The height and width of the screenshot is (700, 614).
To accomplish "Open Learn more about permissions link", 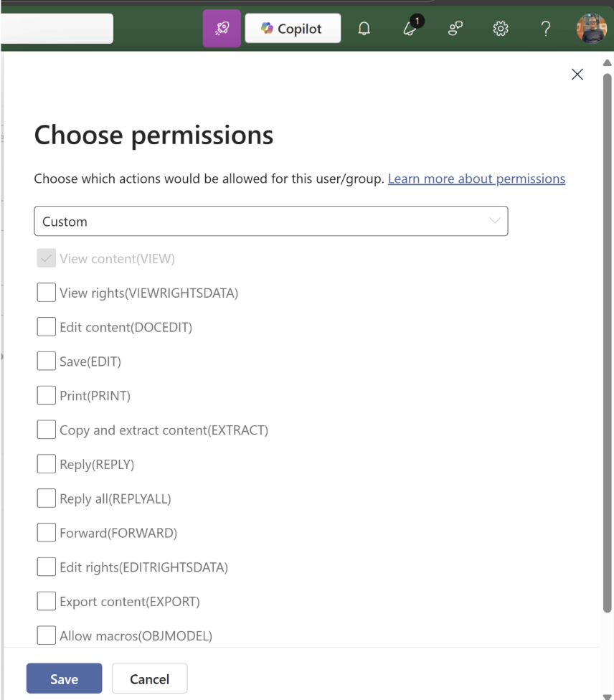I will pos(476,179).
